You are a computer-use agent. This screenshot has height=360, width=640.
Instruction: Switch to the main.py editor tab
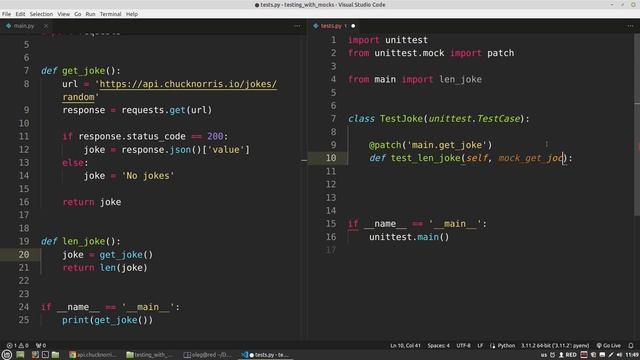(24, 26)
